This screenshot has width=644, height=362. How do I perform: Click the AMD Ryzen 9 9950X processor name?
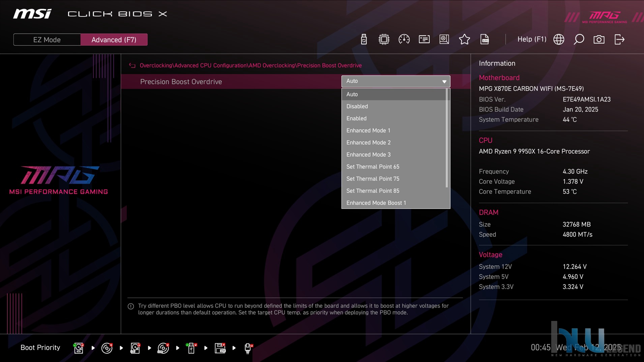534,151
